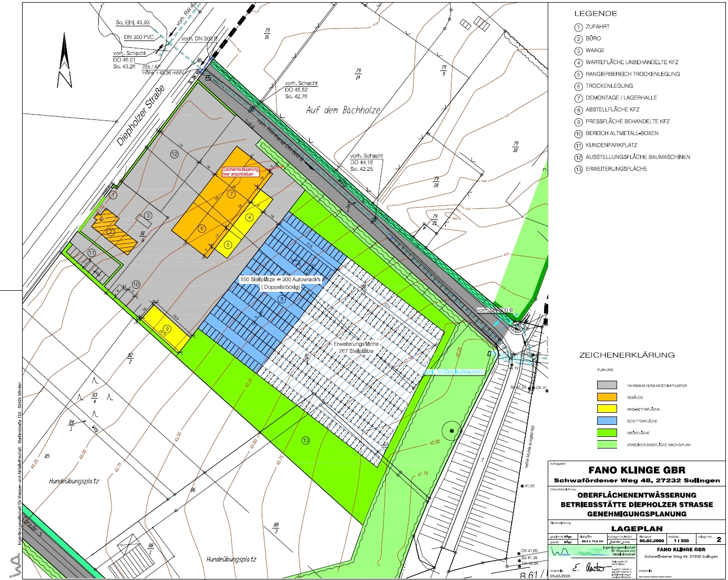
Task: Click the LAGEPLAN title in the title block
Action: coord(637,528)
